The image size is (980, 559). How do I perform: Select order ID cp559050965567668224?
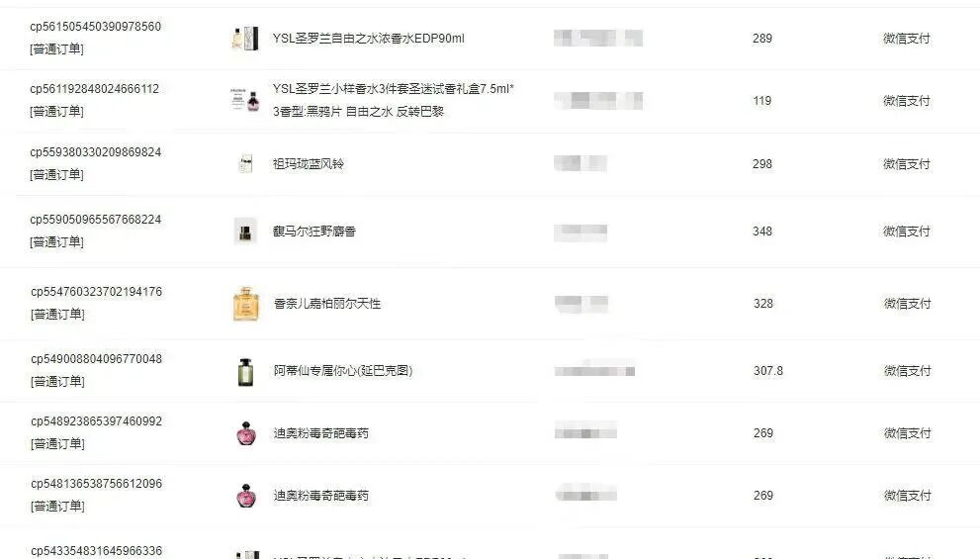click(x=96, y=220)
